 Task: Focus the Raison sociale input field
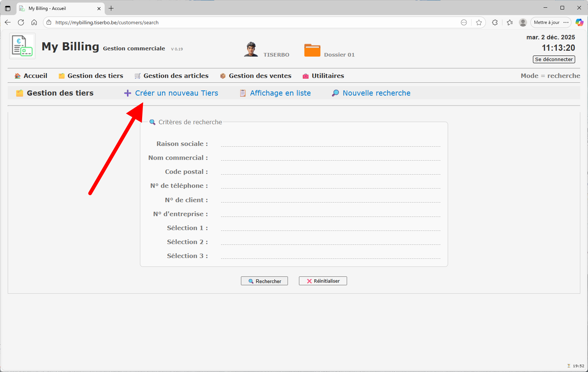330,143
